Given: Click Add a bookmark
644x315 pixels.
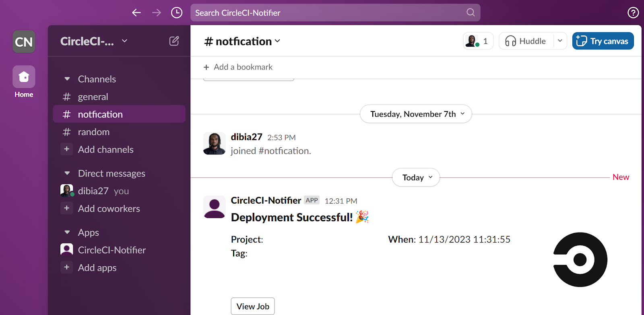Looking at the screenshot, I should click(238, 67).
